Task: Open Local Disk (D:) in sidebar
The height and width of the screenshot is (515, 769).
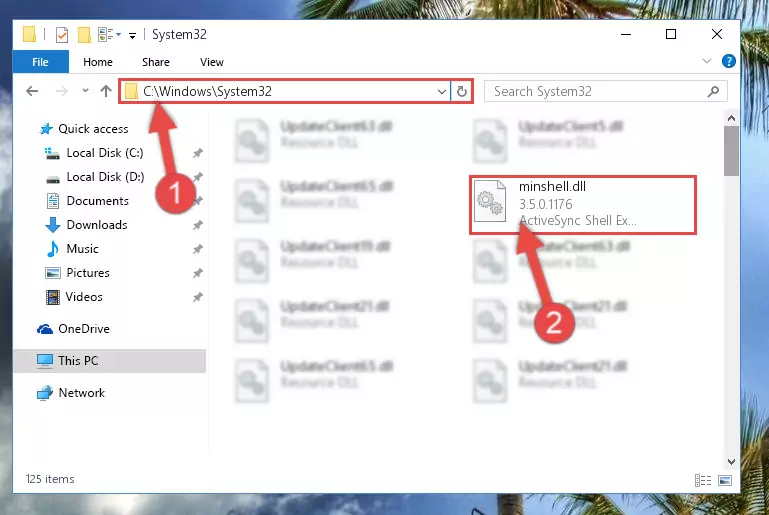Action: pyautogui.click(x=105, y=177)
